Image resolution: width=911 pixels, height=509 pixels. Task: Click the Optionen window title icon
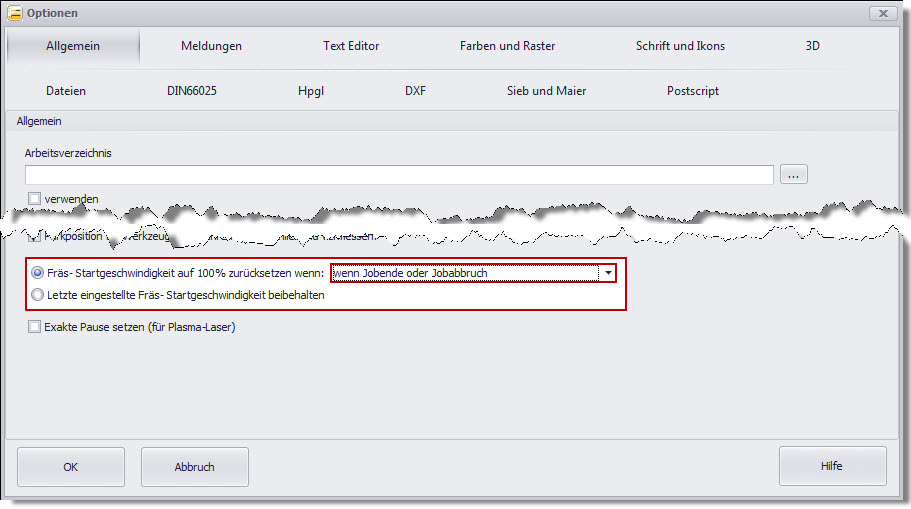click(15, 13)
